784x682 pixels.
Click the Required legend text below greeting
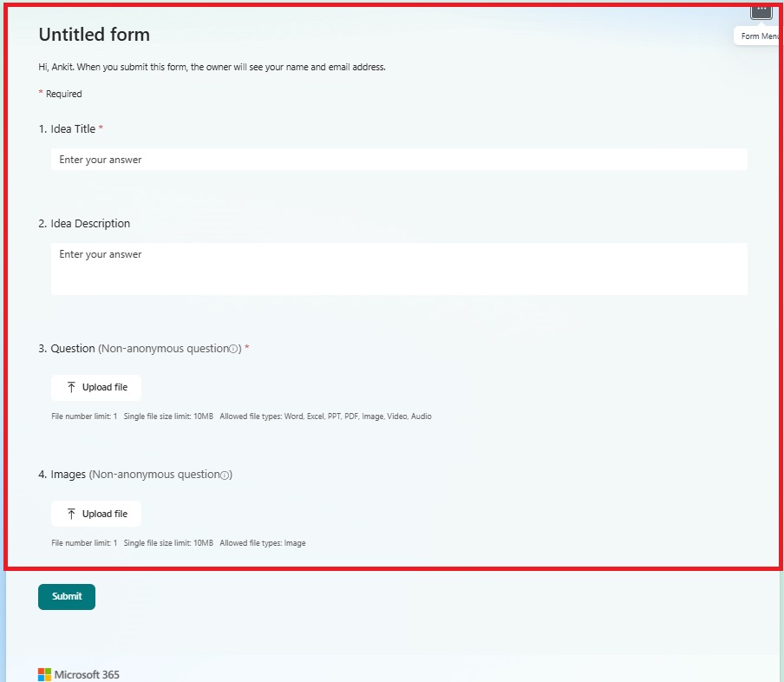coord(63,94)
